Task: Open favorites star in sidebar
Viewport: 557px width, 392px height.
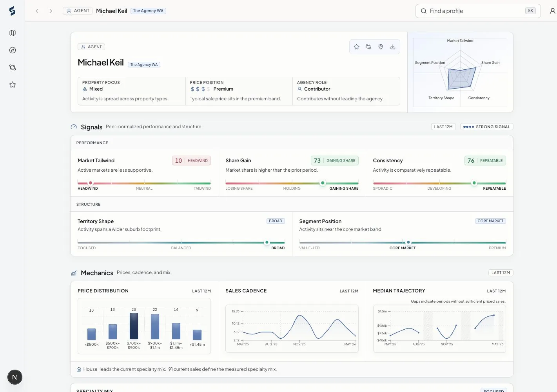Action: coord(13,85)
